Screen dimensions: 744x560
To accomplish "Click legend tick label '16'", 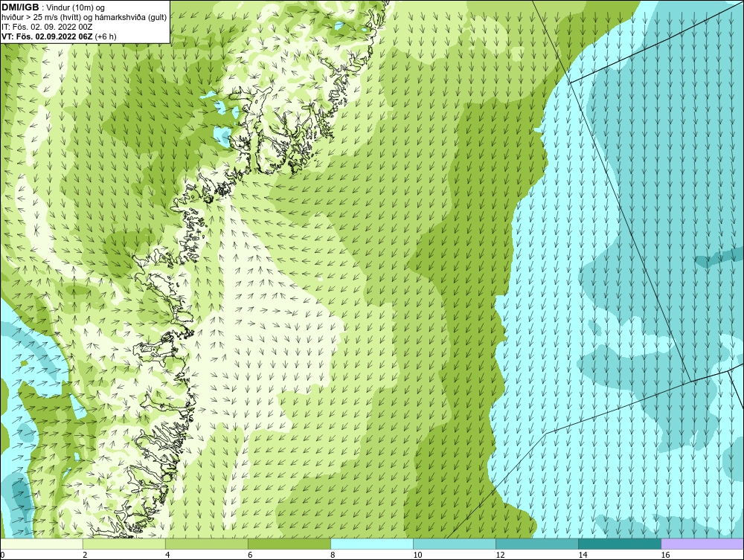I will pos(665,555).
